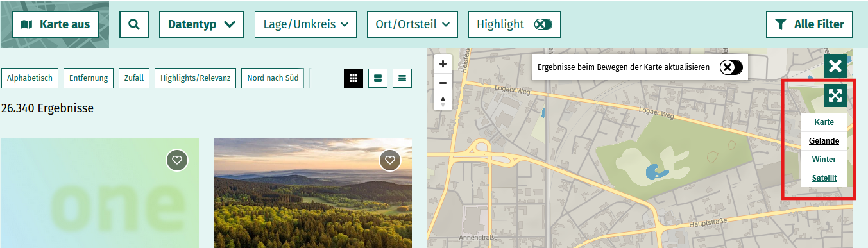Toggle updating results when moving map
Image resolution: width=868 pixels, height=248 pixels.
coord(731,67)
